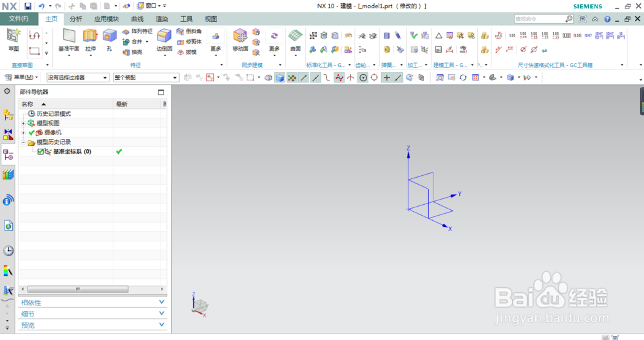Toggle the highlighted blue cube selection option

tap(279, 78)
